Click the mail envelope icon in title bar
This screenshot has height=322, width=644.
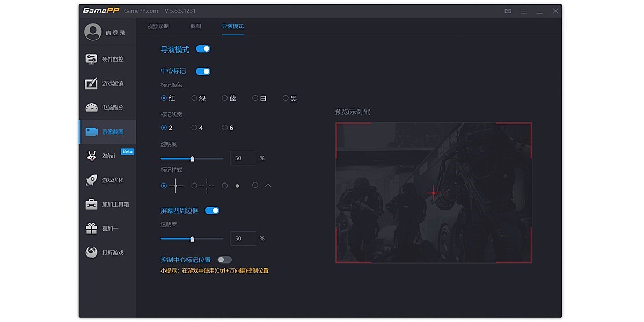click(x=508, y=11)
